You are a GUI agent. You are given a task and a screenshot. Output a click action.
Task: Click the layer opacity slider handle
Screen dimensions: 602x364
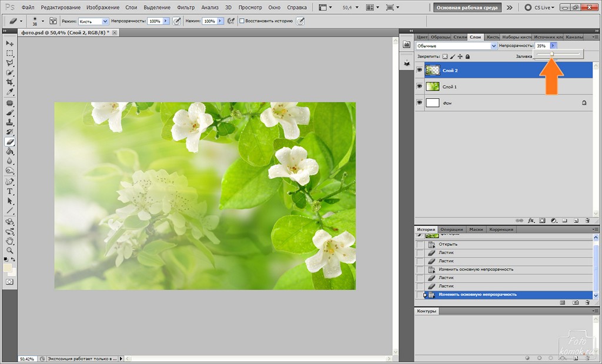[551, 54]
